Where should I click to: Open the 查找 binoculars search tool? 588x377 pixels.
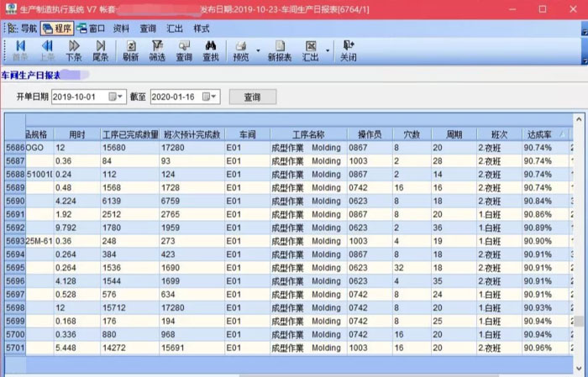click(x=211, y=50)
